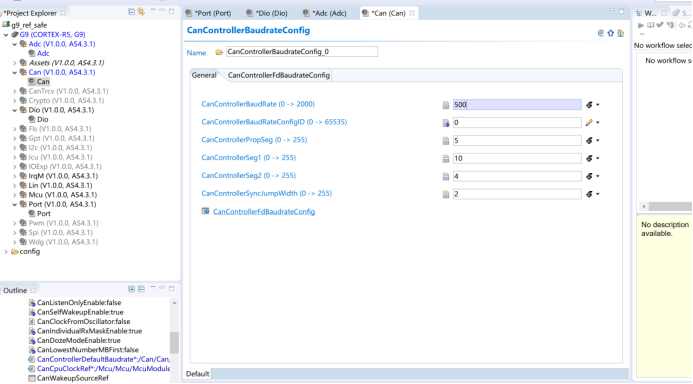This screenshot has height=384, width=693.
Task: Click the workflow checkmark icon
Action: 660,26
